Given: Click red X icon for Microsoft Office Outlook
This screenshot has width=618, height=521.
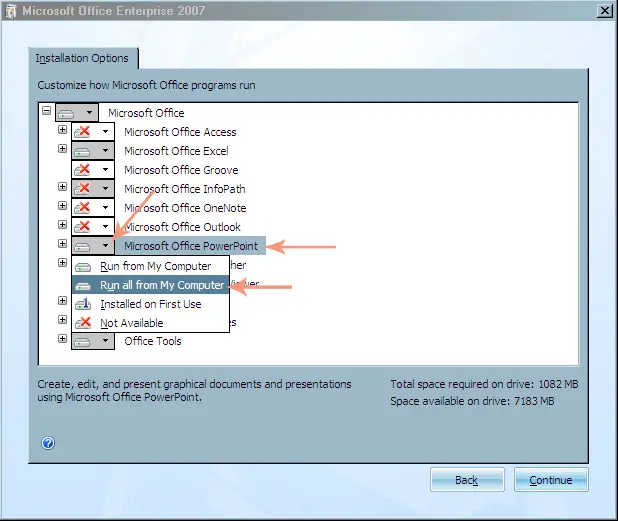Looking at the screenshot, I should tap(82, 226).
